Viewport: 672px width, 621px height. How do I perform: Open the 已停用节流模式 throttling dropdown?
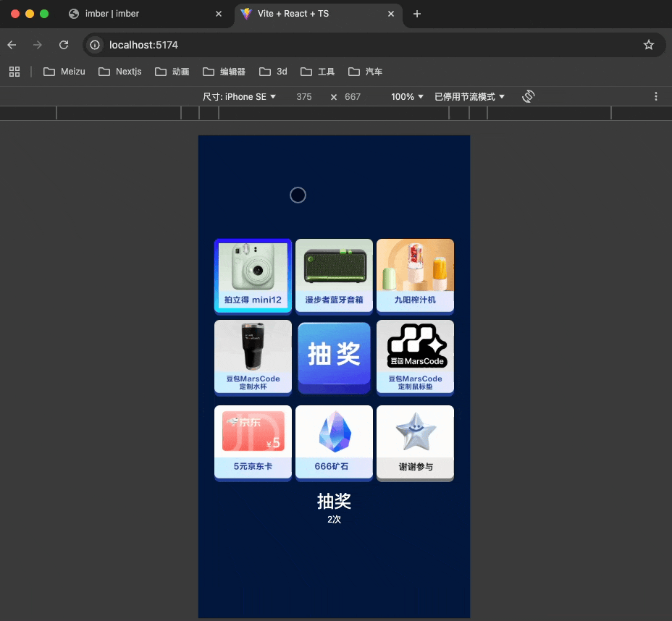coord(469,97)
